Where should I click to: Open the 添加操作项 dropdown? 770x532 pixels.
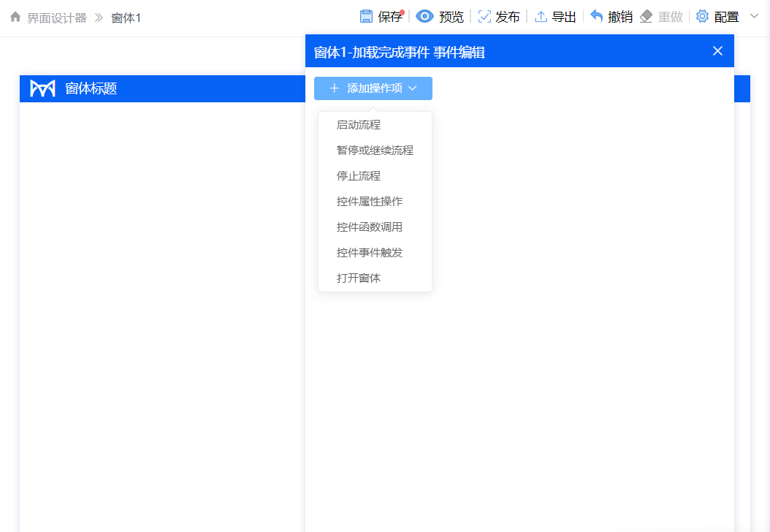click(374, 88)
